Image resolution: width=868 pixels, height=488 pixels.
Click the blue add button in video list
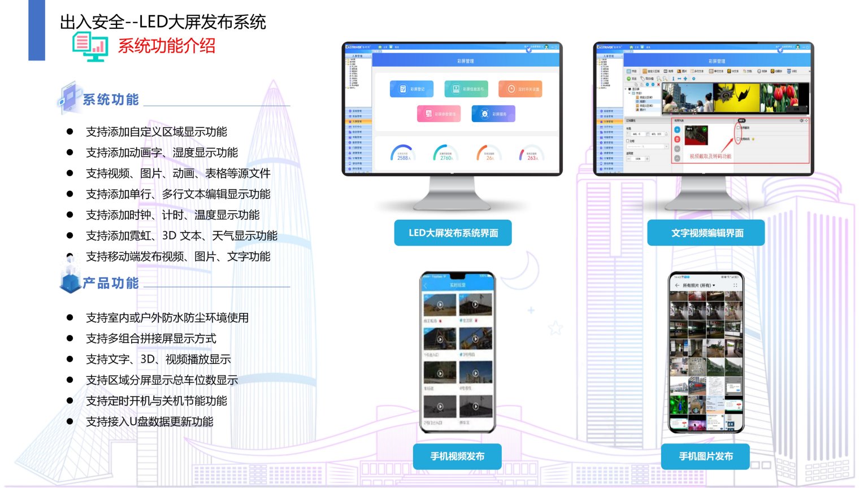pyautogui.click(x=677, y=130)
